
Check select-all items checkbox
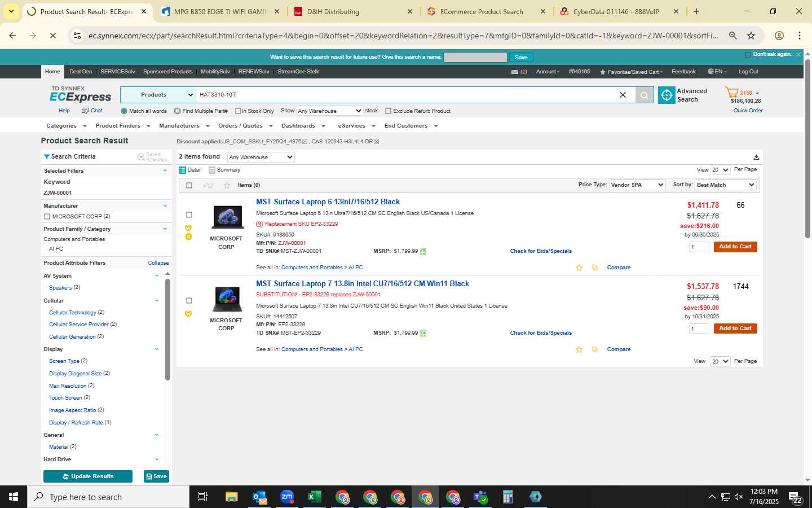pos(189,185)
